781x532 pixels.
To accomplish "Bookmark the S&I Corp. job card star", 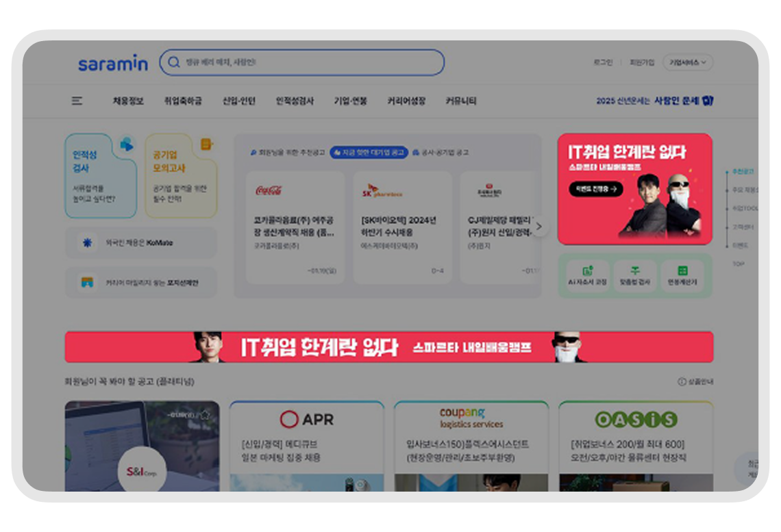I will coord(203,414).
